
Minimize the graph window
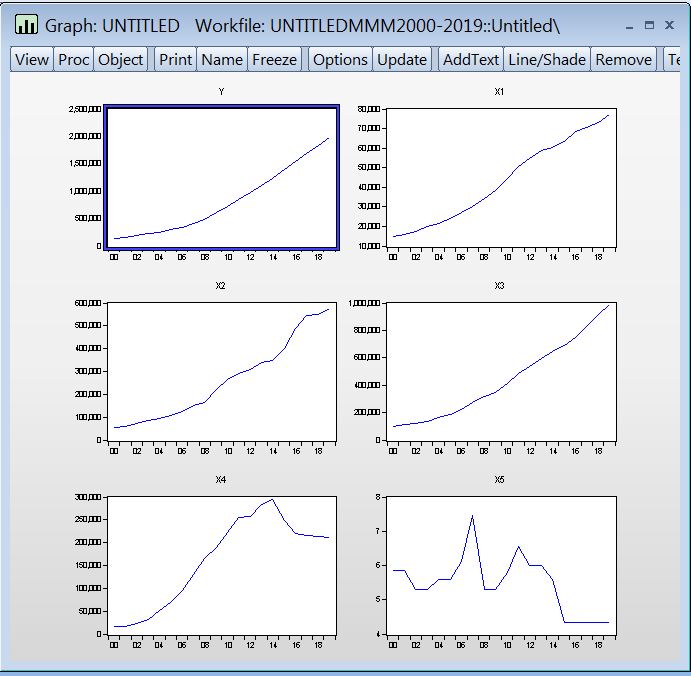pos(627,25)
